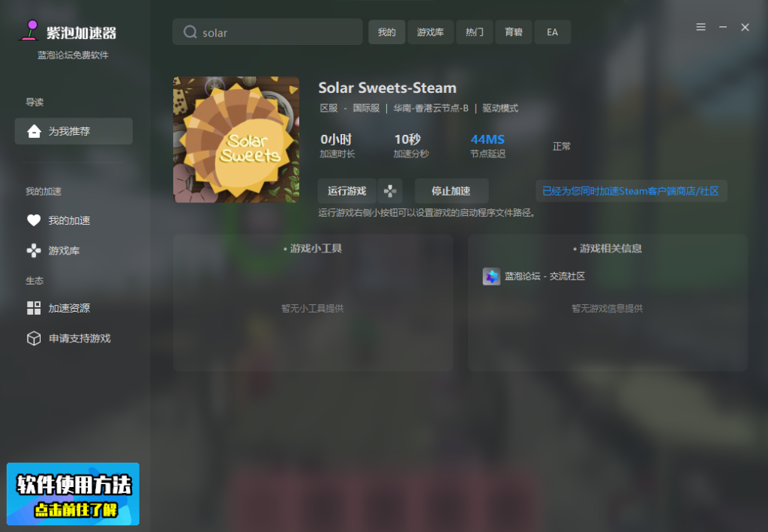Click the purple joystick app logo
768x532 pixels.
point(30,30)
